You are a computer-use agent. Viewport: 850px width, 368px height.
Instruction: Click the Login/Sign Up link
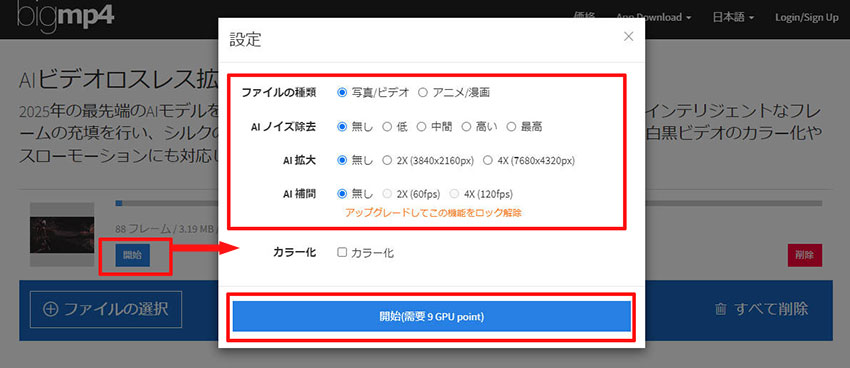click(807, 17)
